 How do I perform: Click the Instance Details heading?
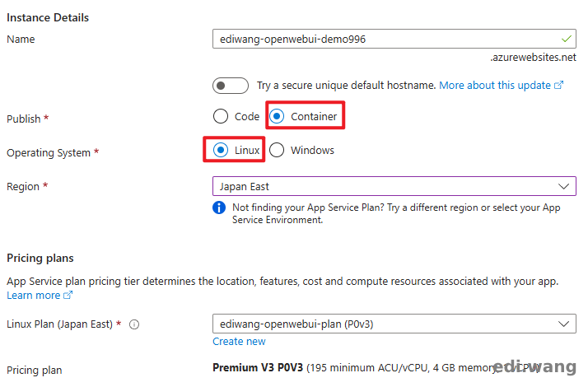(x=48, y=17)
